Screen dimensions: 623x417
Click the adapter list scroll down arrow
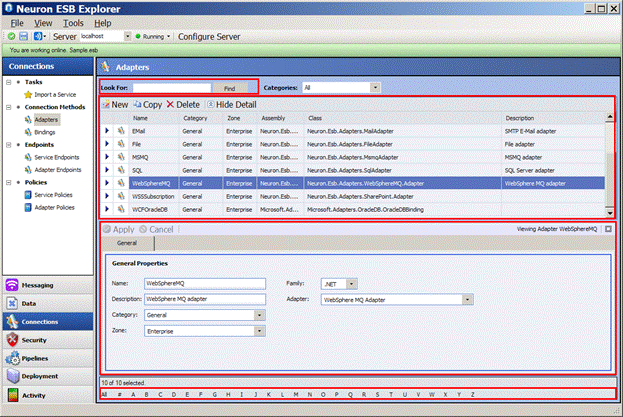coord(610,213)
